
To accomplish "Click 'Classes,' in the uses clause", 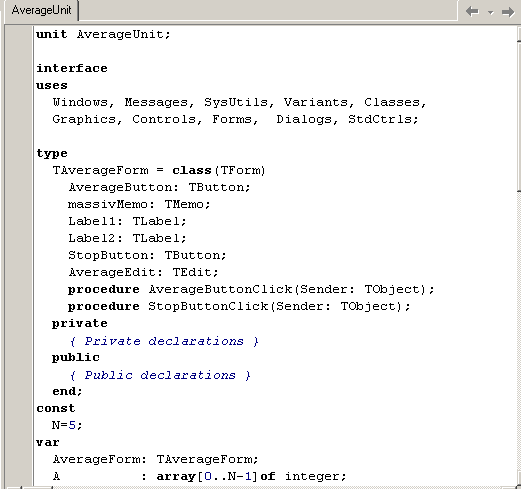I will [x=395, y=102].
